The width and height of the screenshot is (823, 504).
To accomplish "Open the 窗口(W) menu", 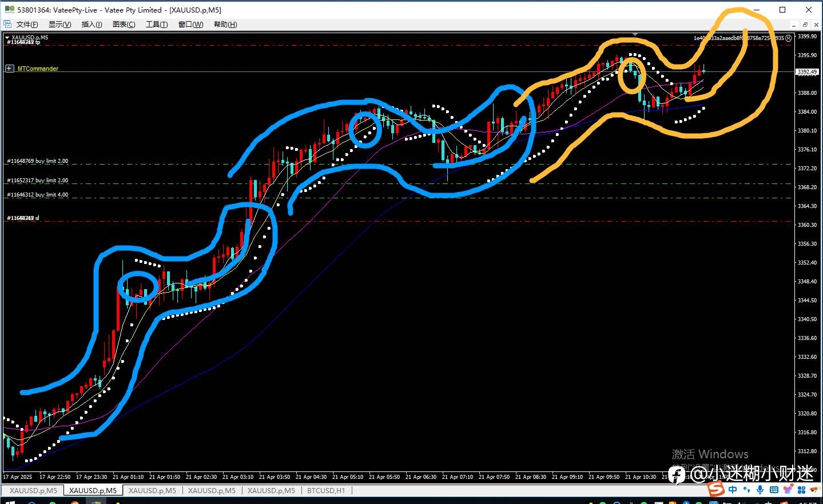I will click(190, 25).
